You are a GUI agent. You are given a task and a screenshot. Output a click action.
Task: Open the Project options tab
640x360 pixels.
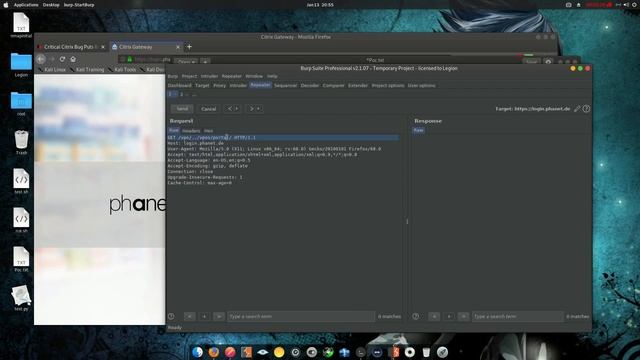(388, 85)
